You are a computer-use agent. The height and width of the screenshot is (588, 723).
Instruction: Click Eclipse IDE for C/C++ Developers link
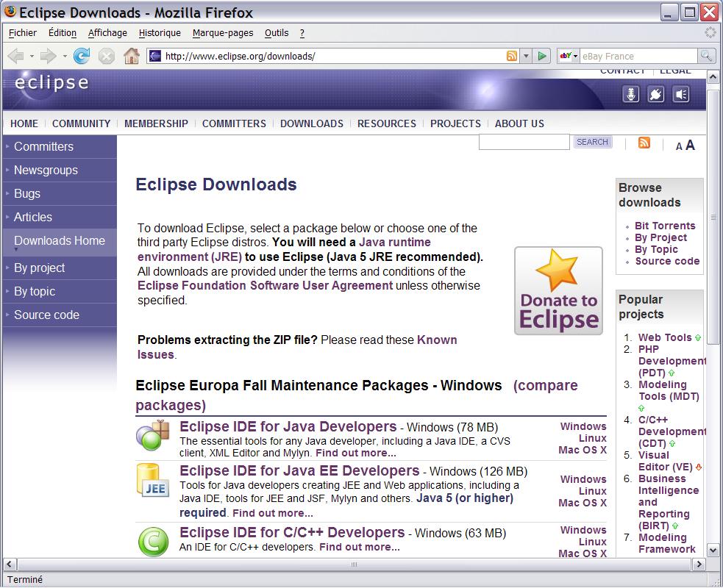(292, 532)
